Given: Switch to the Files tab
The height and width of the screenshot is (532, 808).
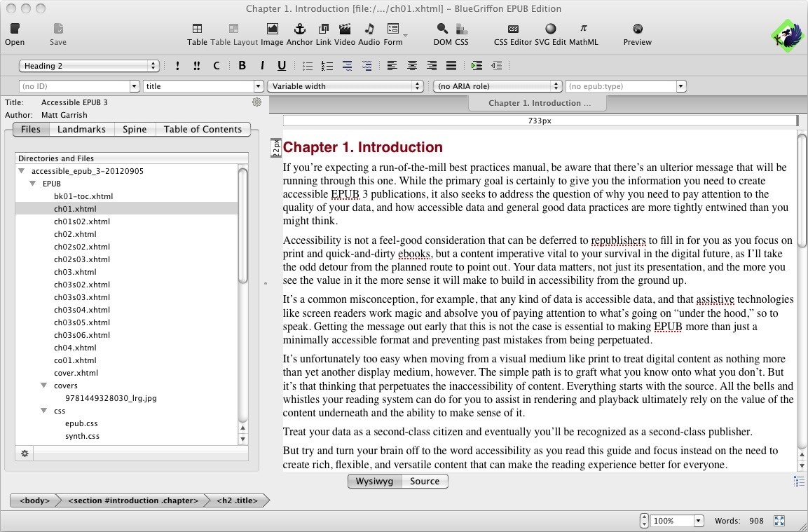Looking at the screenshot, I should (30, 130).
